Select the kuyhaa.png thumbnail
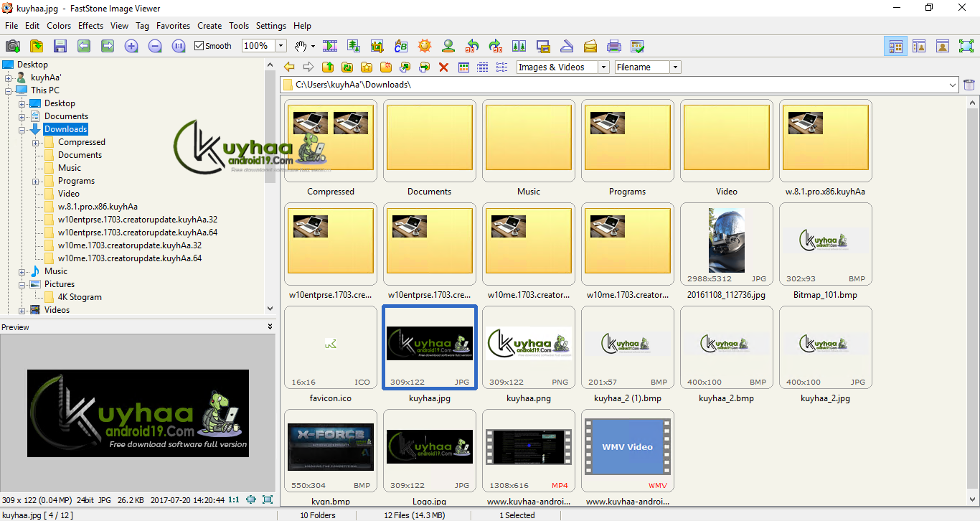Screen dimensions: 980x521 (529, 348)
